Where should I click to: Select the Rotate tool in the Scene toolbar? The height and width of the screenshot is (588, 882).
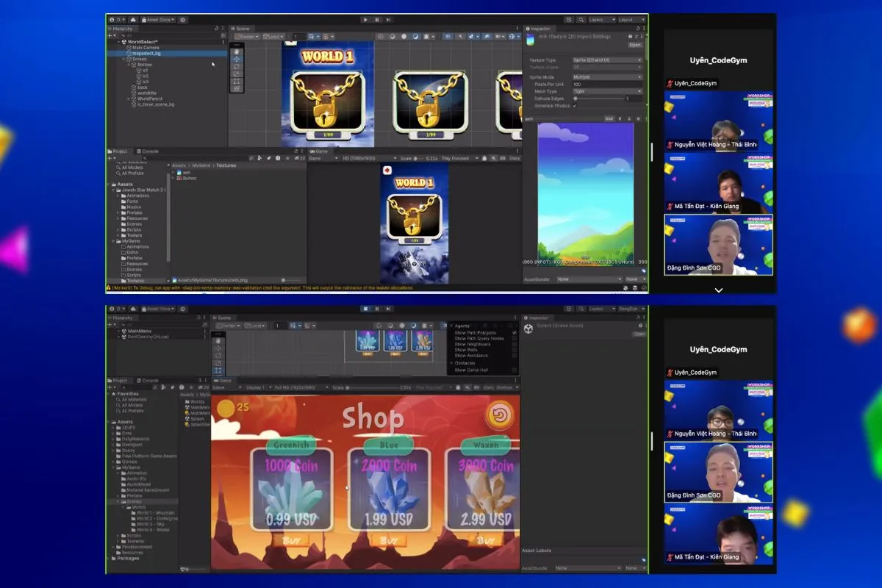237,66
